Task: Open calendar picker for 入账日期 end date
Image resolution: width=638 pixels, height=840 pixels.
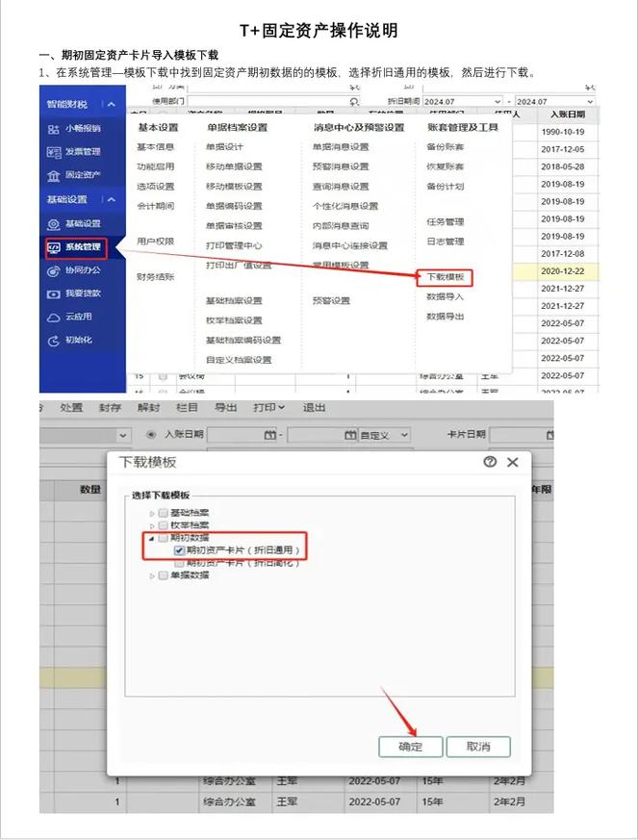Action: pyautogui.click(x=350, y=435)
